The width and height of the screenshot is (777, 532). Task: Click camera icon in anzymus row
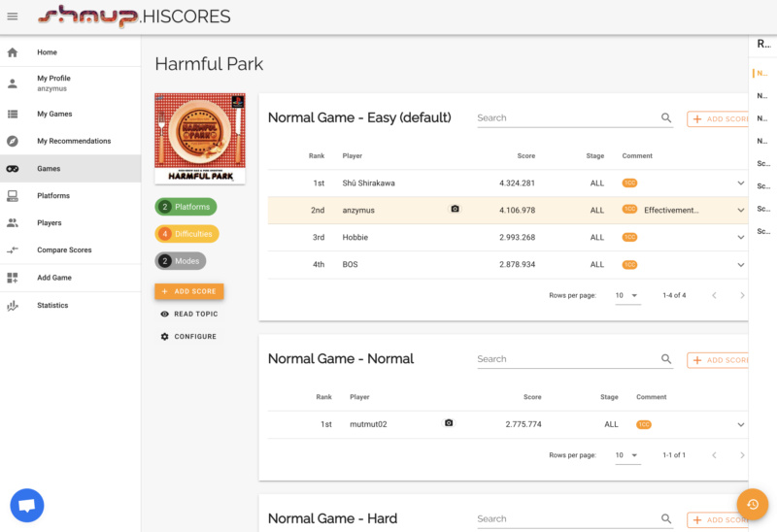pos(455,209)
